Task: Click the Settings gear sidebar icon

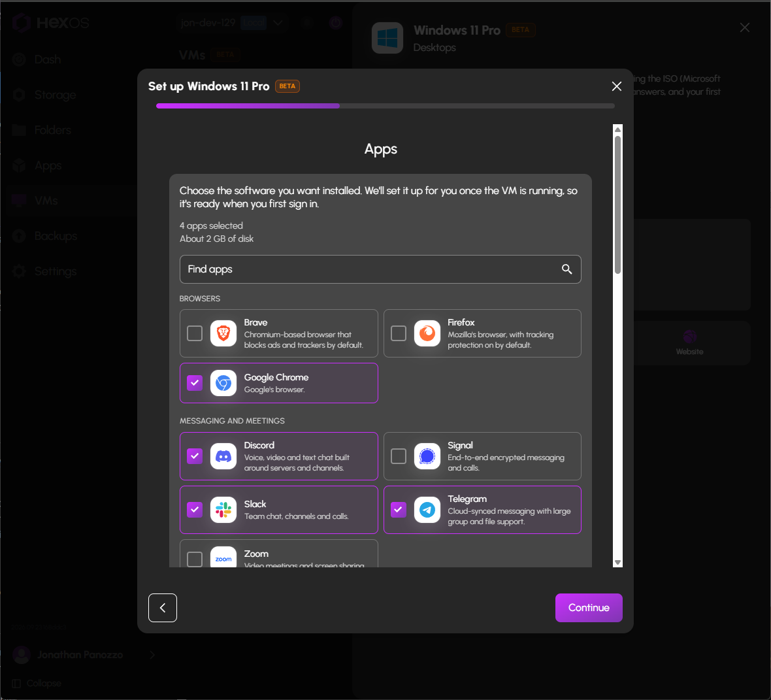Action: (19, 271)
